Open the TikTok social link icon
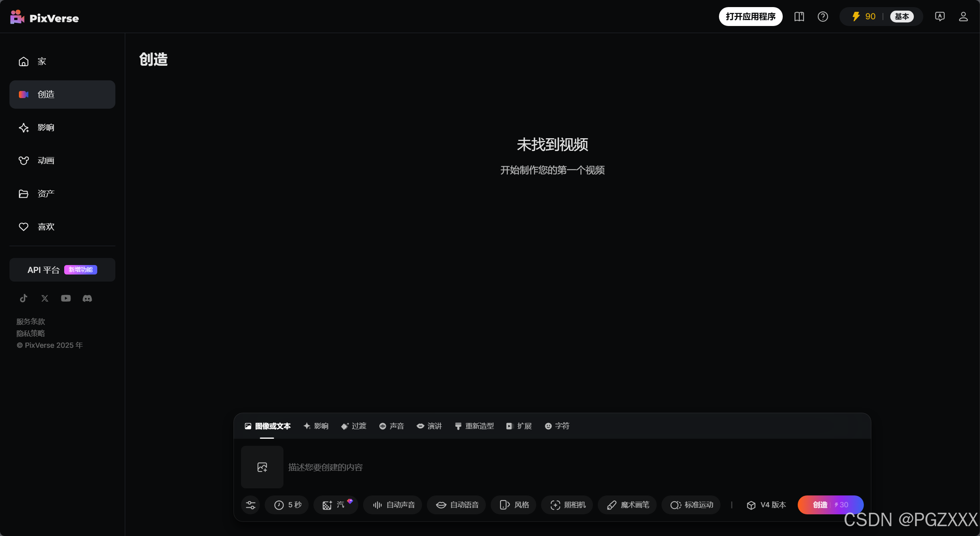This screenshot has width=980, height=536. coord(24,298)
